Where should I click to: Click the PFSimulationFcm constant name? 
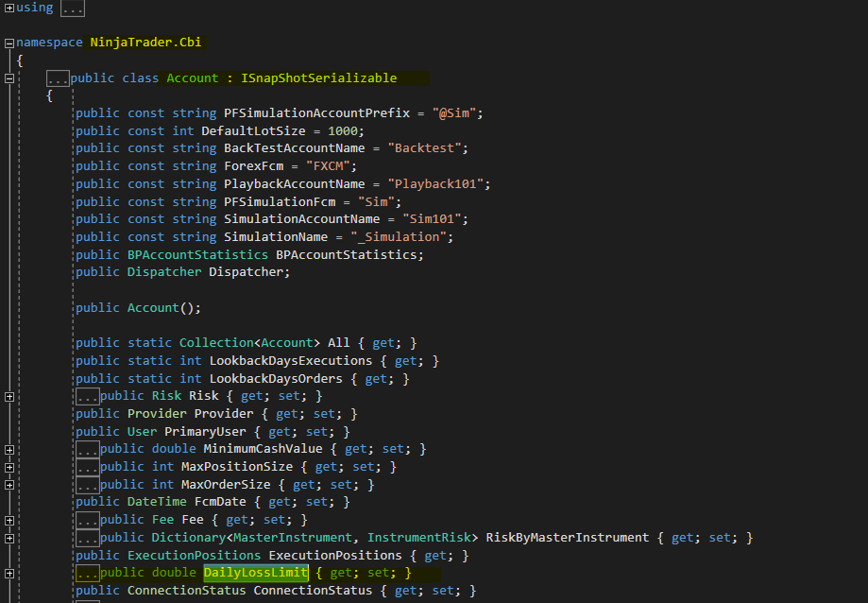point(280,201)
